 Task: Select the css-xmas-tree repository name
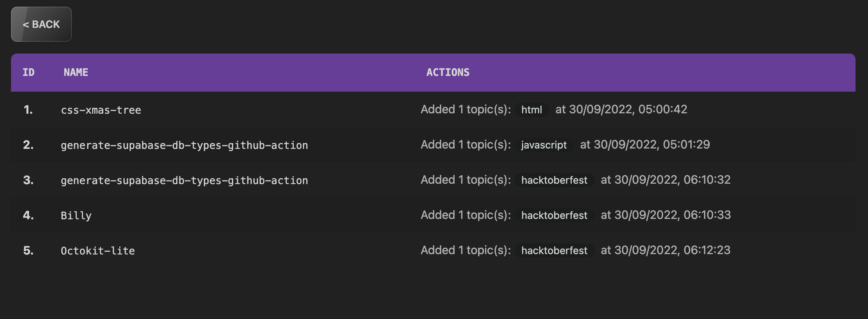(x=101, y=110)
